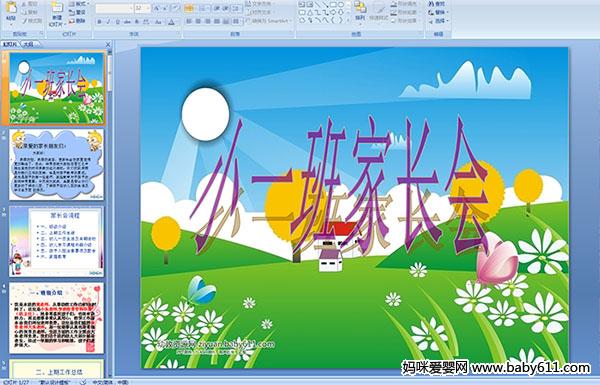Select slide 3 thumbnail with agenda list

(56, 241)
